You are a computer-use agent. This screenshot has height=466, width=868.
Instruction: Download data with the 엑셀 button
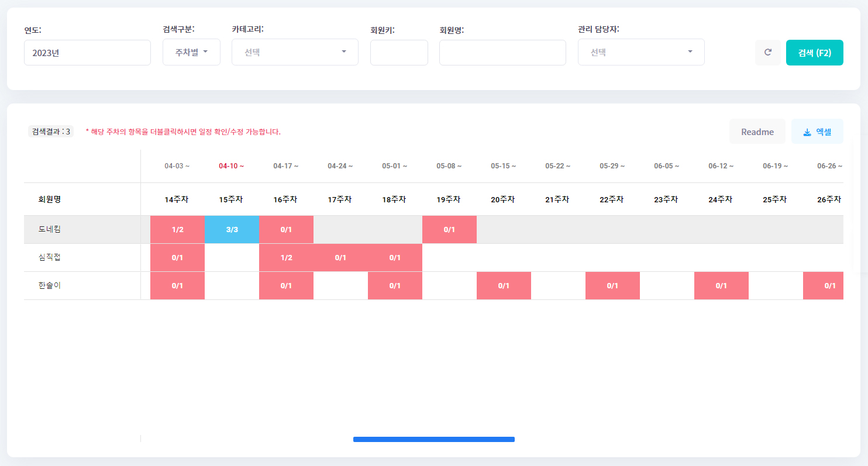pyautogui.click(x=817, y=132)
